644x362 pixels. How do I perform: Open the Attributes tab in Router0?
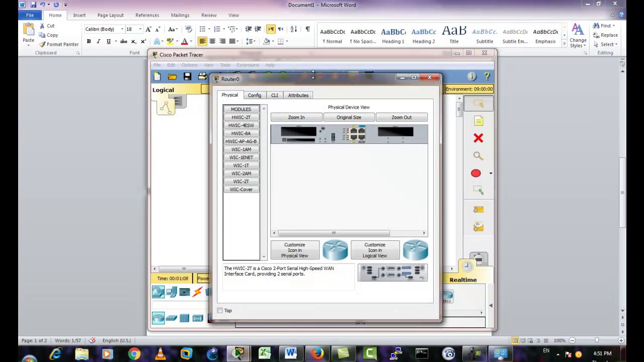click(298, 95)
